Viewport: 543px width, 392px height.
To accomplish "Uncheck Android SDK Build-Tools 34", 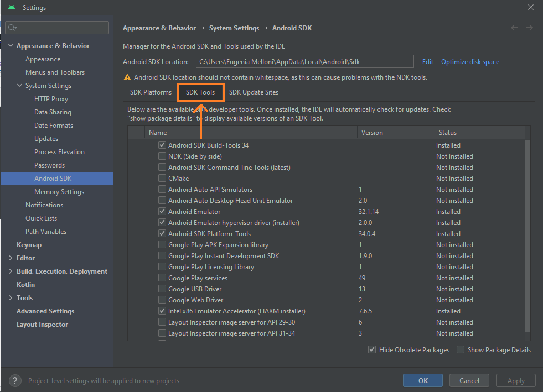I will pyautogui.click(x=162, y=145).
